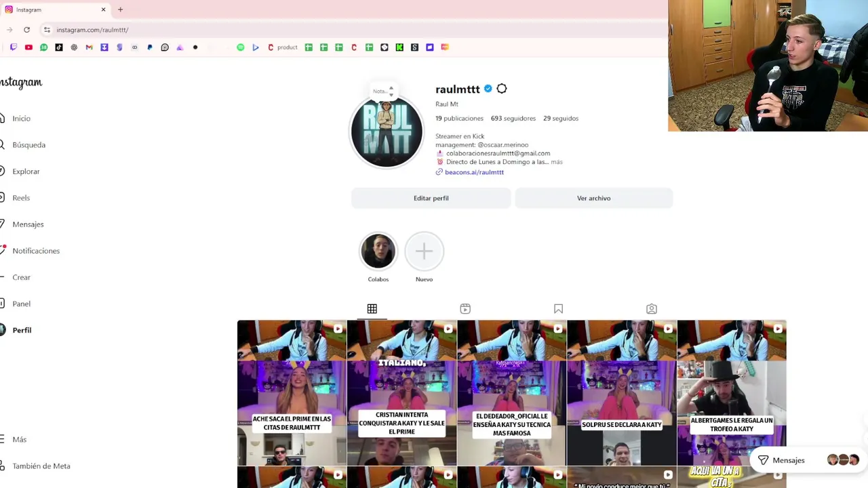Click the Instagram logo
Screen dimensions: 868x488
click(x=21, y=83)
